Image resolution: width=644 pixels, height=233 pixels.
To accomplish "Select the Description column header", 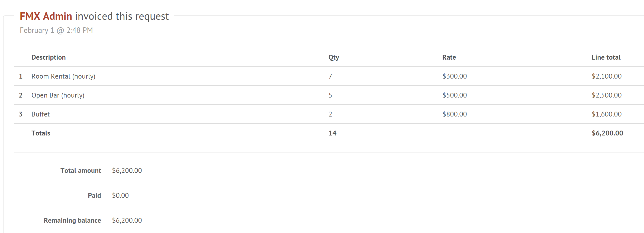I will (x=49, y=57).
